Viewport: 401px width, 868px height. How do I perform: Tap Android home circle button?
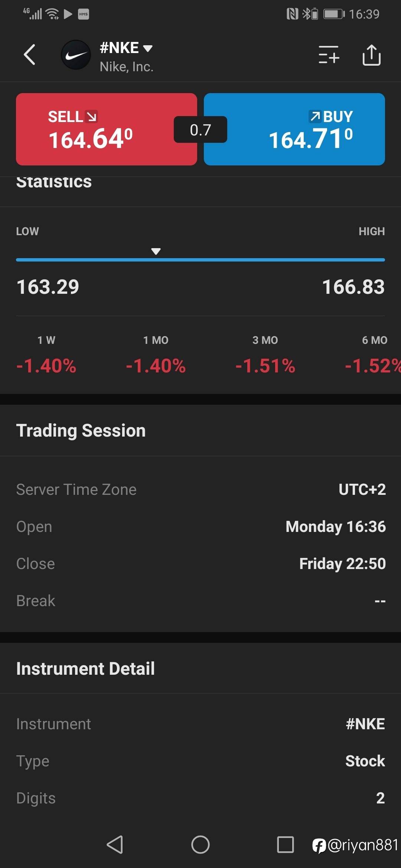pyautogui.click(x=200, y=845)
